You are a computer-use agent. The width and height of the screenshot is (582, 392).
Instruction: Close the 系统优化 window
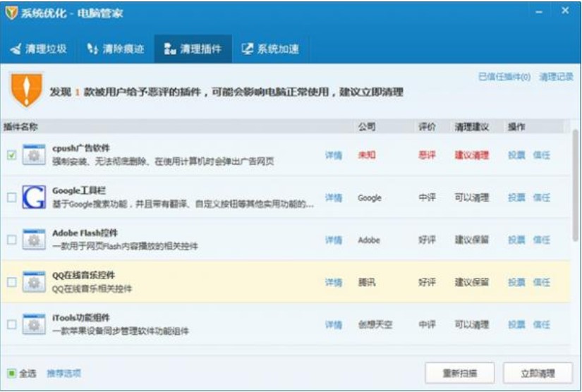pyautogui.click(x=565, y=11)
